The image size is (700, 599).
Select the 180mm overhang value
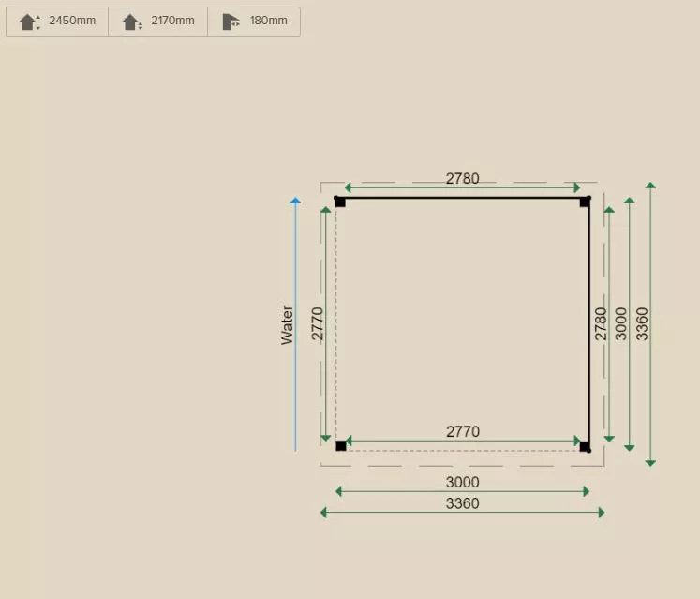pyautogui.click(x=268, y=21)
